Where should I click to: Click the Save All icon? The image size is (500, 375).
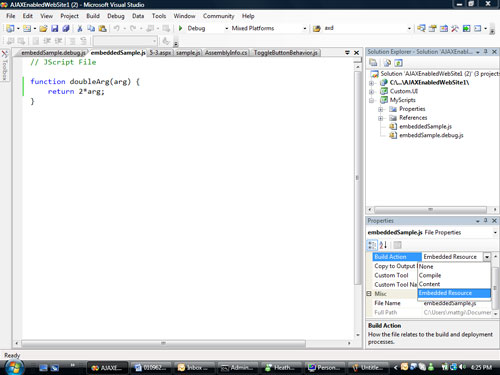click(x=66, y=28)
